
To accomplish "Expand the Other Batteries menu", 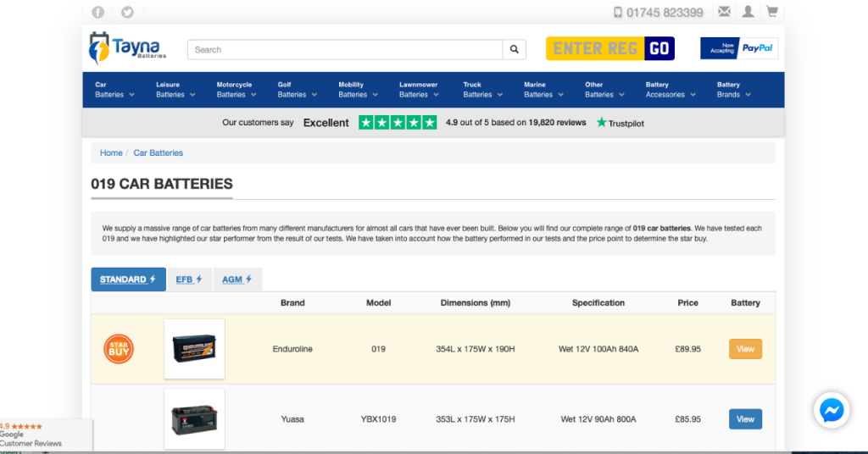I will click(604, 90).
